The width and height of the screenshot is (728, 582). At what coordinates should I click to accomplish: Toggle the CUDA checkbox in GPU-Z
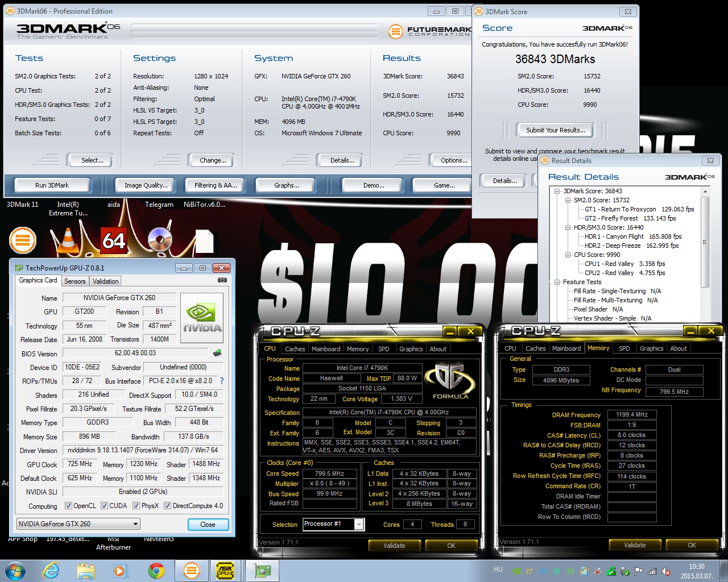[104, 506]
